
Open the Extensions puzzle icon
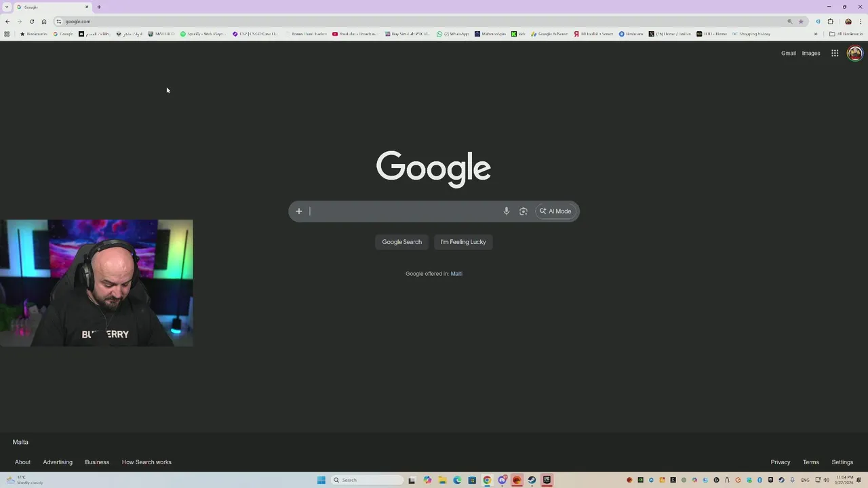[x=830, y=21]
